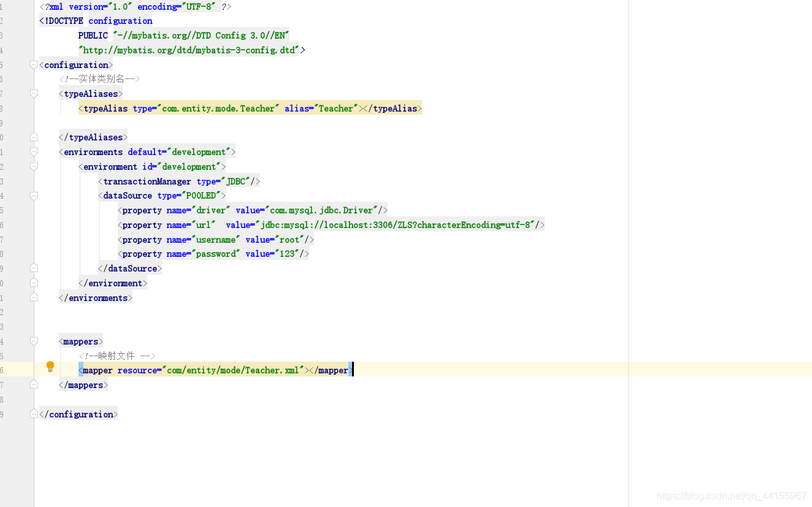Click id="development" in the environment tag
812x507 pixels.
tap(182, 167)
